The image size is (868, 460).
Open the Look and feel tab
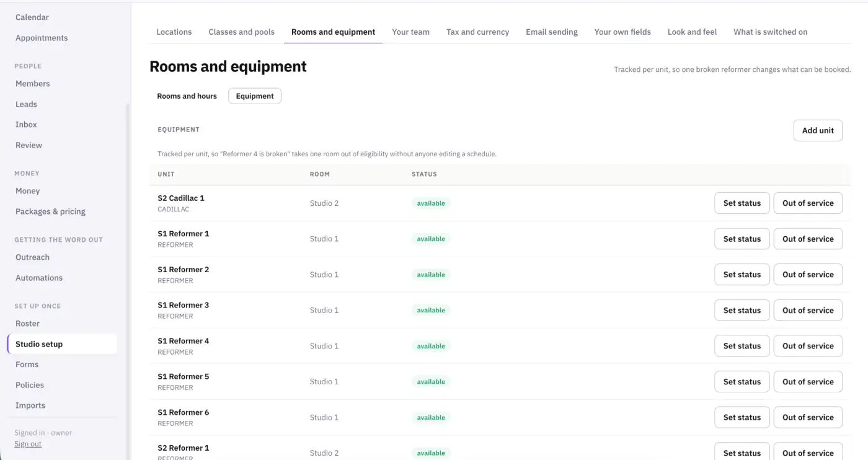692,32
